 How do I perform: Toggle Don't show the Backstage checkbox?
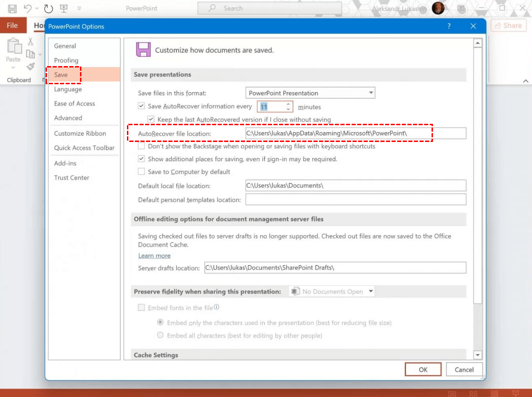pos(141,146)
